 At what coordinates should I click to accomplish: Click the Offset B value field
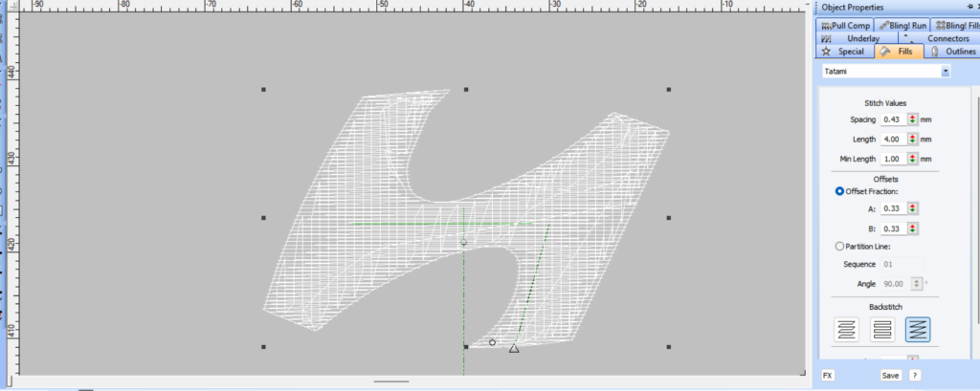(894, 228)
